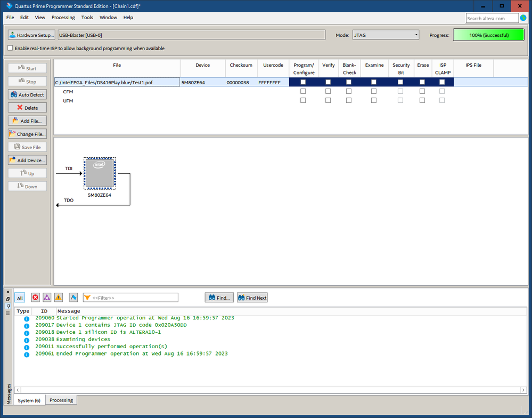
Task: Open the Tools menu
Action: point(87,17)
